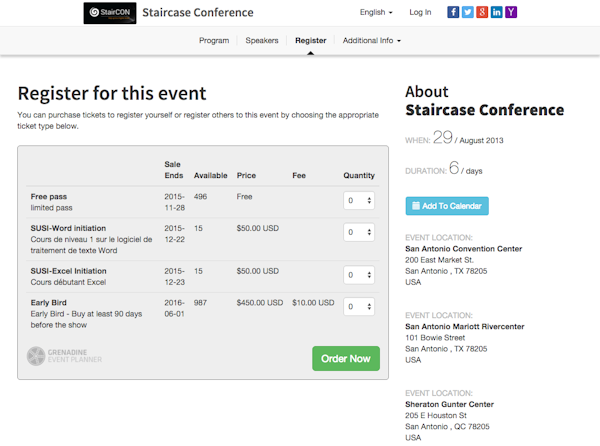Switch to the Speakers tab

262,41
